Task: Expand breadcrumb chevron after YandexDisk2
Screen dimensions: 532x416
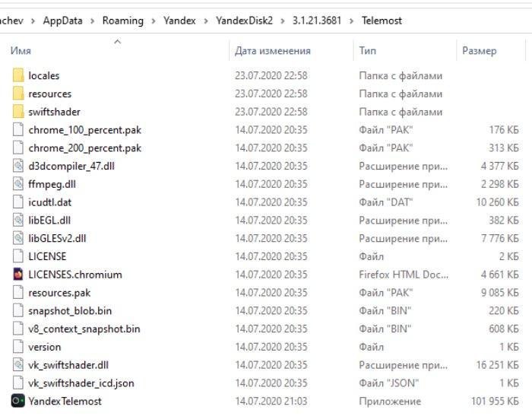Action: (x=283, y=21)
